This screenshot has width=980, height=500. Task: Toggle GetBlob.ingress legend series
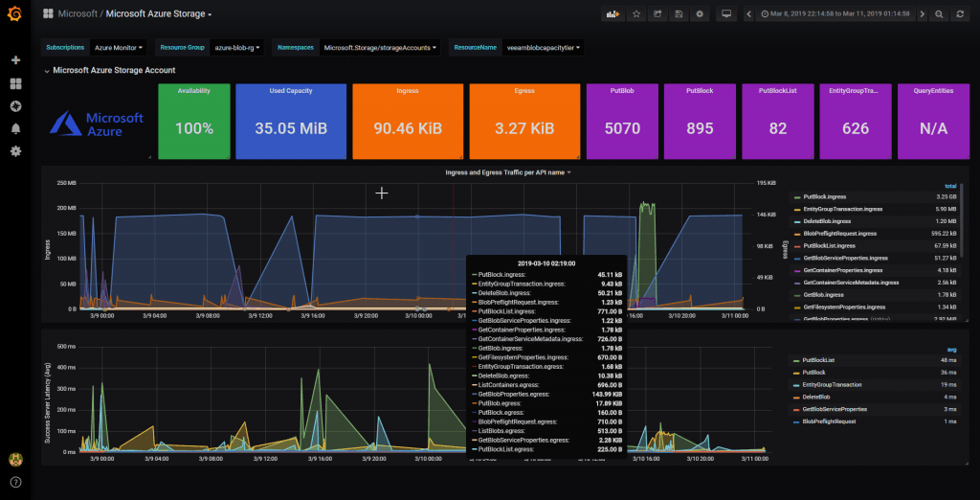(x=822, y=295)
